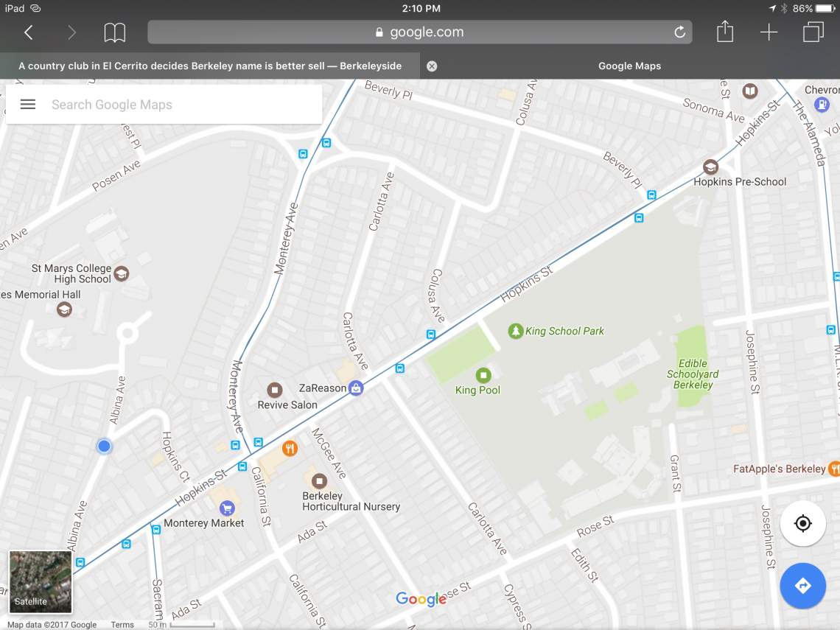Select the Revive Salon marker
Image resolution: width=840 pixels, height=630 pixels.
(275, 390)
